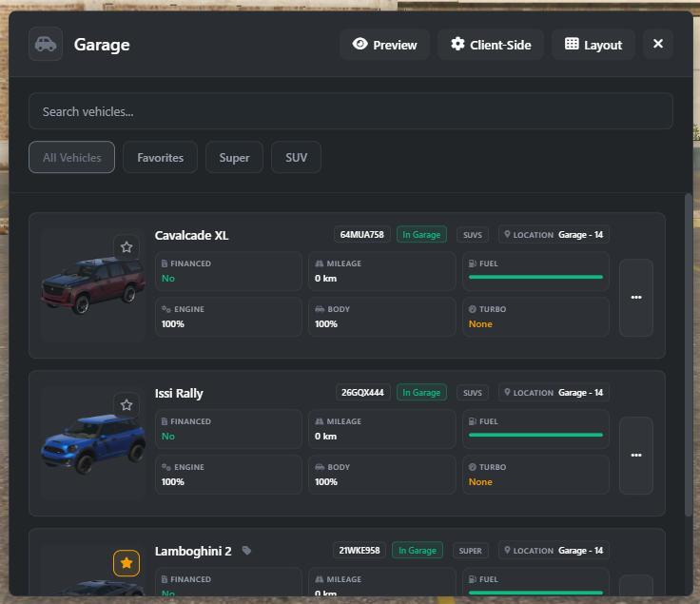Click the tag icon next to Lamboghini 2
Screen dimensions: 700x604
tap(246, 551)
